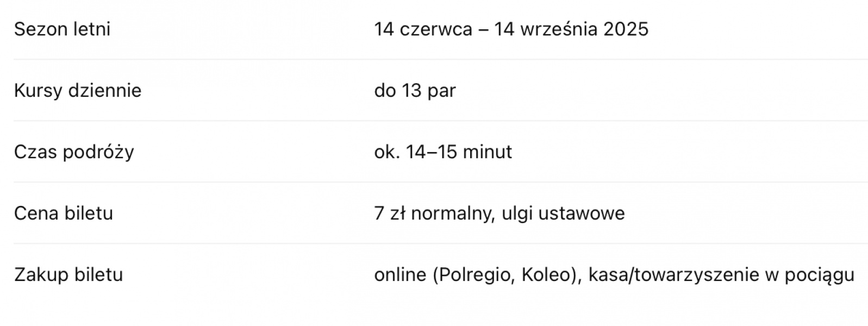Click the "14 czerwca" start date
Screen dimensions: 868x326
(x=423, y=29)
